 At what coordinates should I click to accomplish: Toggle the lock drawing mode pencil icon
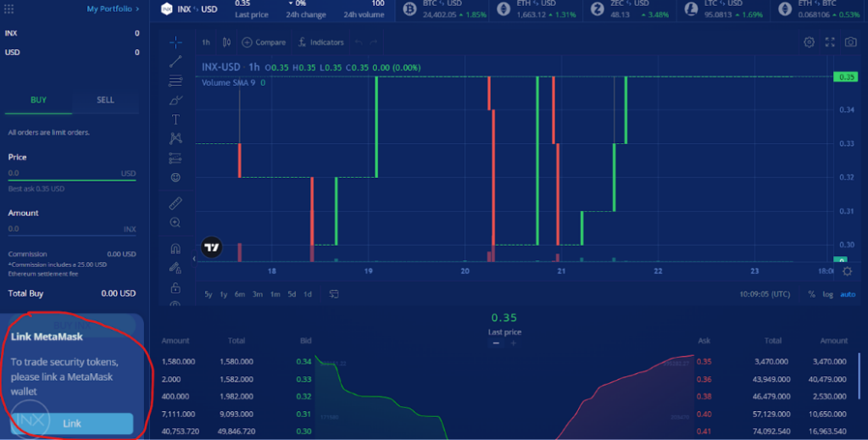[175, 268]
